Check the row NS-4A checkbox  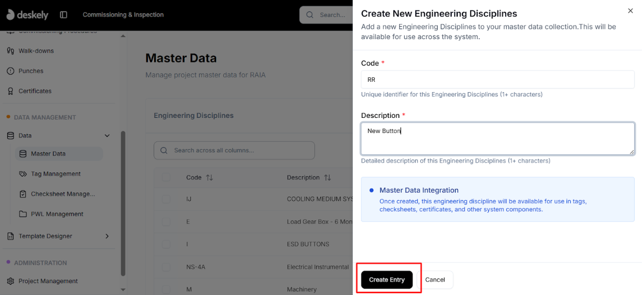166,267
